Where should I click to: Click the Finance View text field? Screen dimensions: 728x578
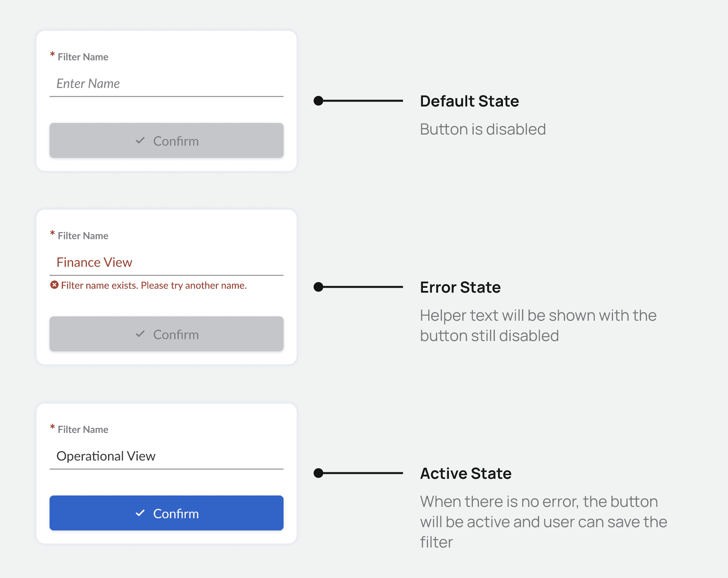pos(167,263)
